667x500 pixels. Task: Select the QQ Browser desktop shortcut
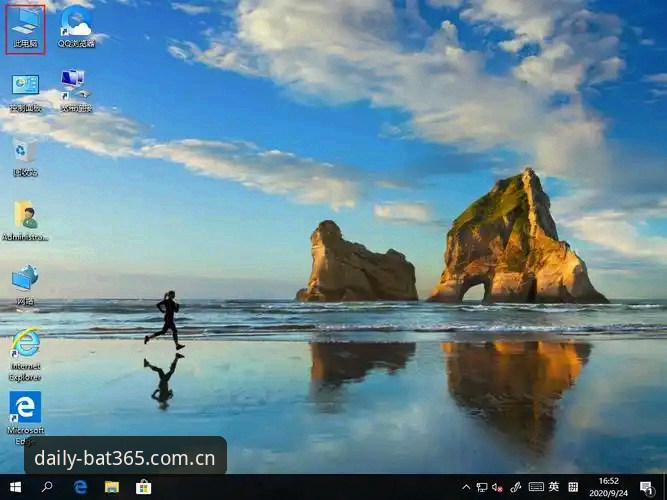(x=76, y=26)
